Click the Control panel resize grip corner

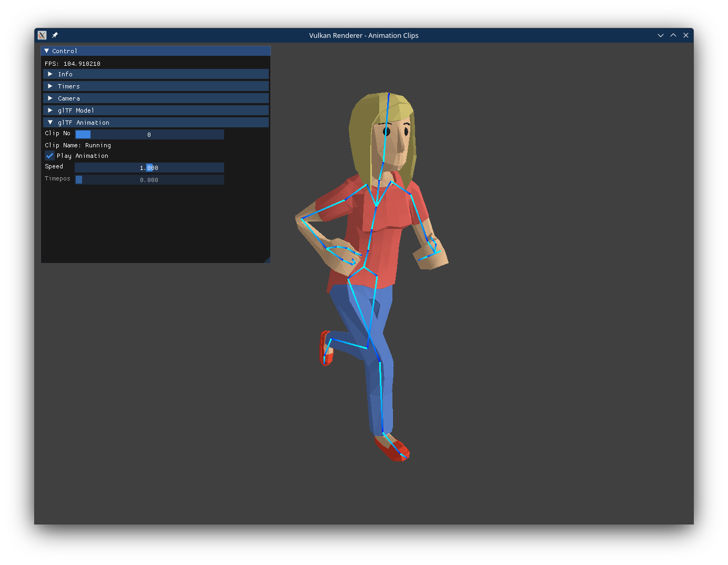tap(267, 259)
